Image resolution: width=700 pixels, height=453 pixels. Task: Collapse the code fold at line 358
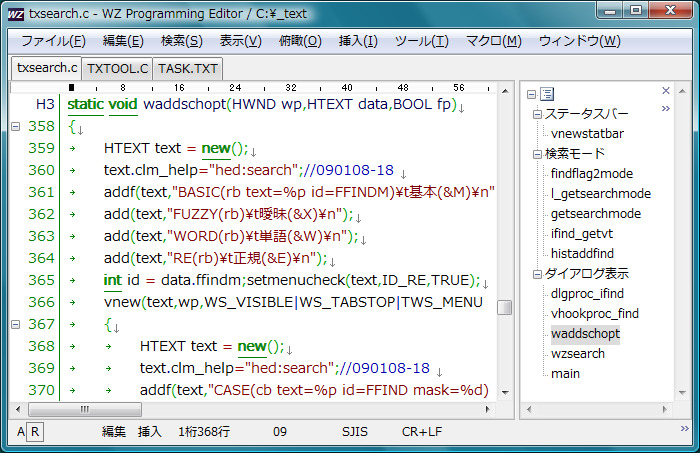pyautogui.click(x=15, y=127)
